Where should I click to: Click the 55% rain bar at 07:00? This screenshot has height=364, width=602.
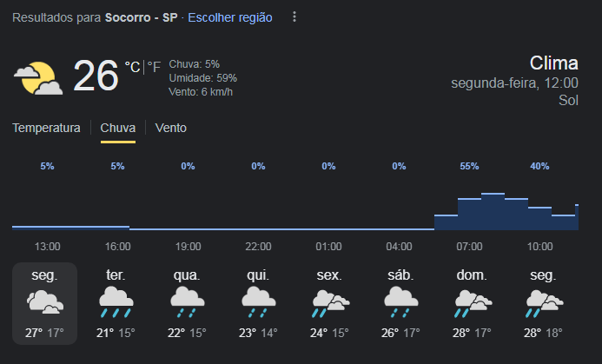pos(469,214)
